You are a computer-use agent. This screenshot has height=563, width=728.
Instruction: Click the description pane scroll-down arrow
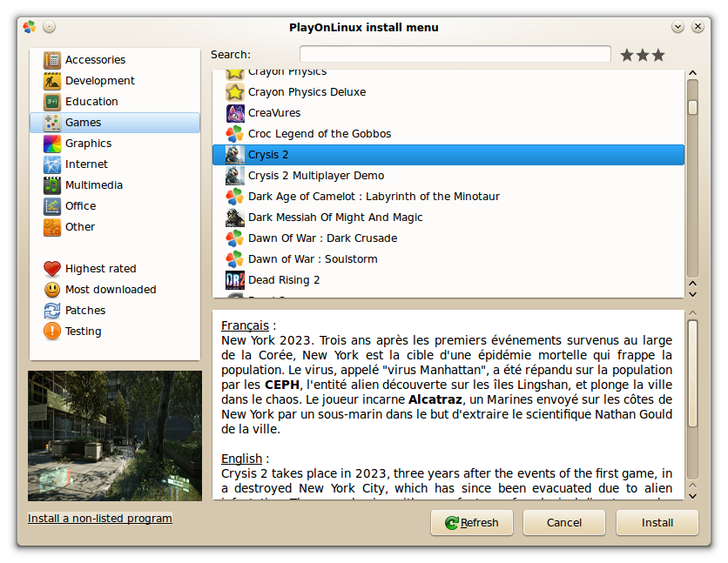(x=692, y=496)
